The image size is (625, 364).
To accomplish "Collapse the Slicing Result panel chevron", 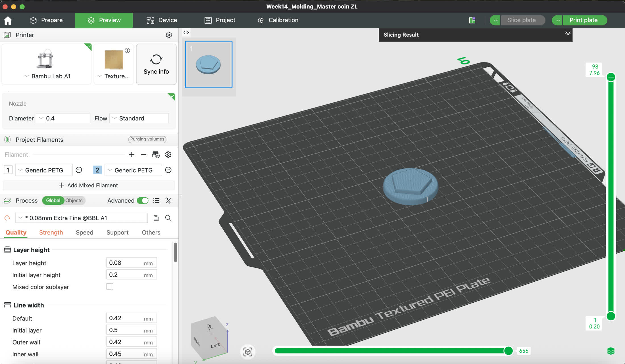I will pos(568,34).
